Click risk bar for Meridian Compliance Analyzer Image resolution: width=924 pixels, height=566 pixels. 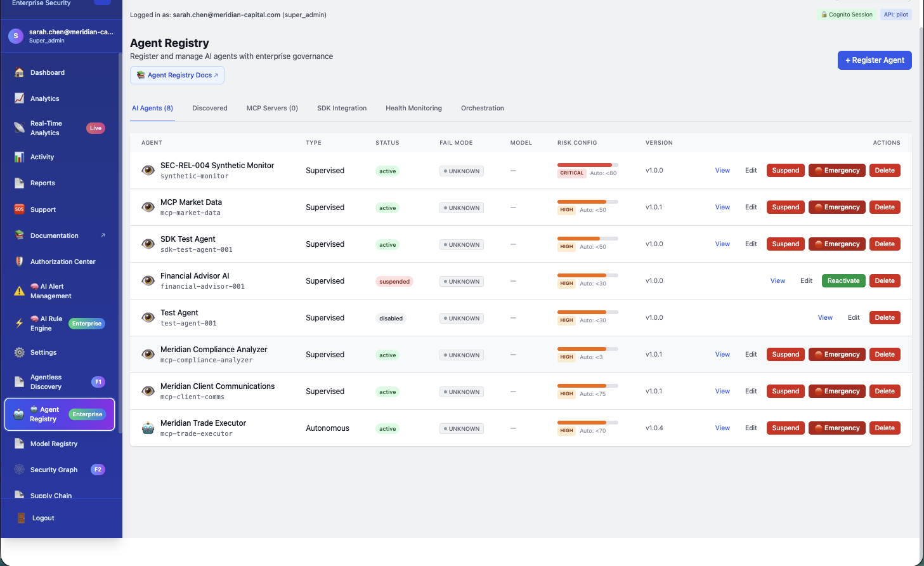588,349
